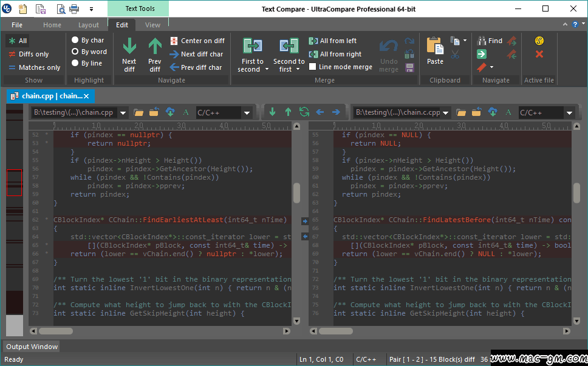Click the green square right-arrow icon in Navigate group

[482, 54]
